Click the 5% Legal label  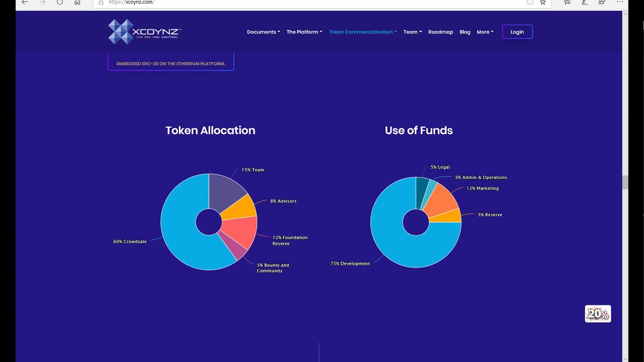tap(440, 167)
